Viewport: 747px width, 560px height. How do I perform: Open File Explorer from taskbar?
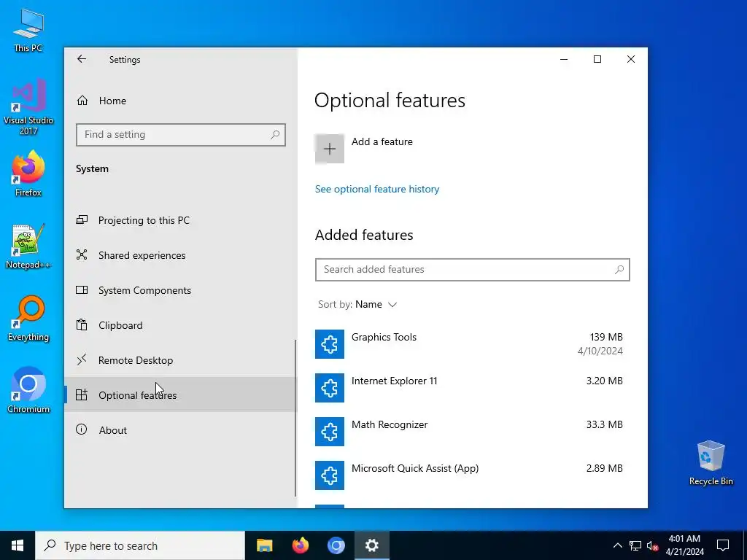264,545
